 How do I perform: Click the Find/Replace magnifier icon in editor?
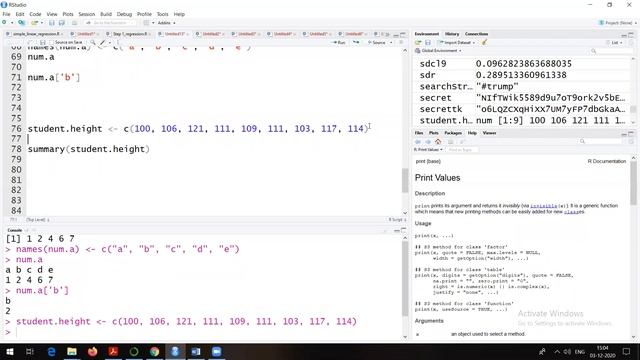pos(93,42)
